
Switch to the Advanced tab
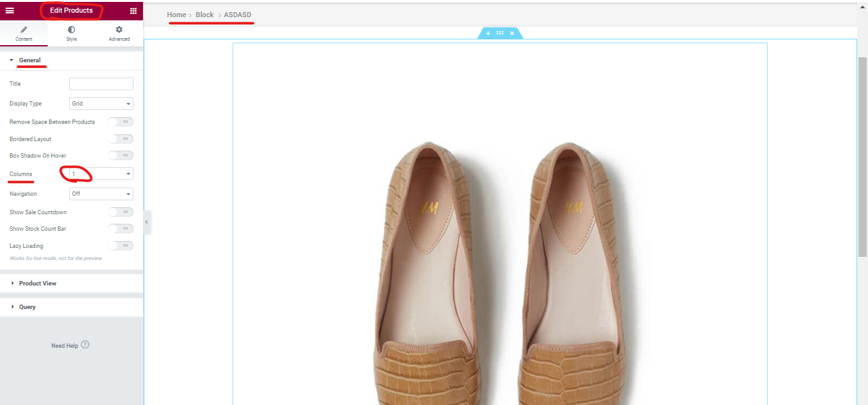coord(119,34)
